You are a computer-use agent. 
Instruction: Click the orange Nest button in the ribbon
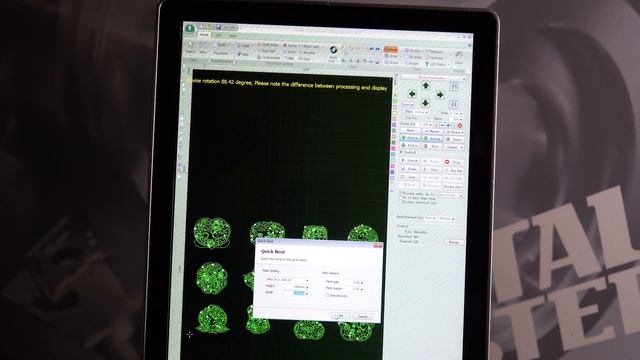[x=391, y=49]
